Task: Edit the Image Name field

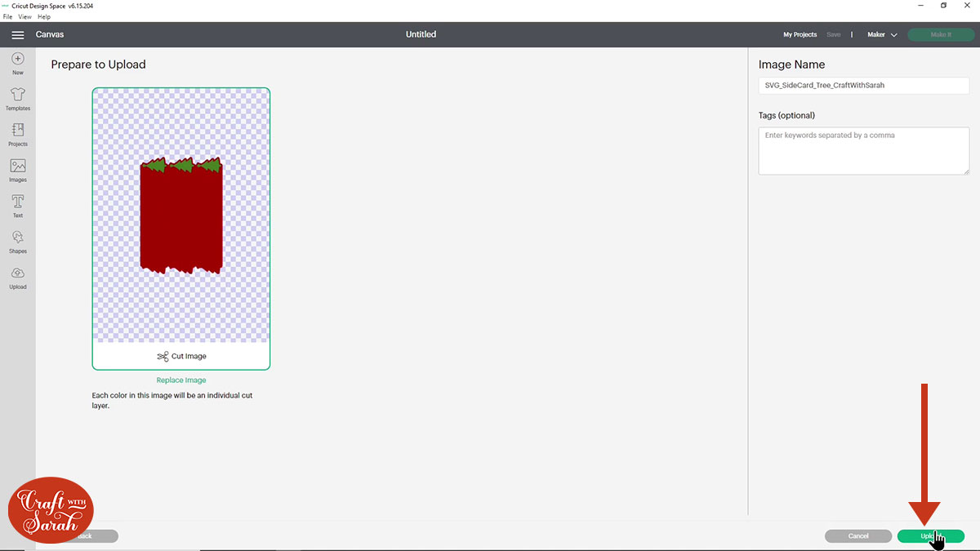Action: point(863,85)
